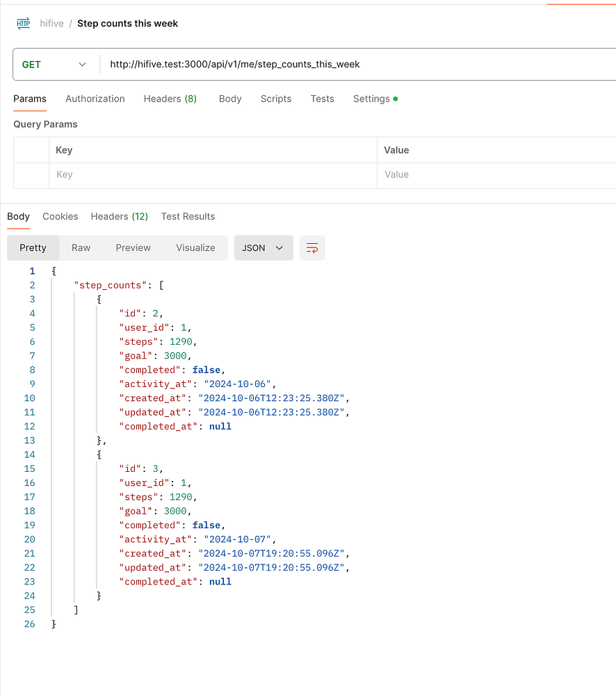The image size is (616, 695).
Task: Switch to the Authorization tab
Action: click(95, 99)
